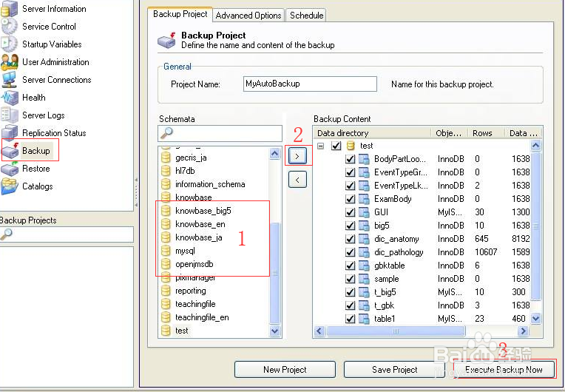Add schema with the right arrow button
Viewport: 565px width, 392px height.
tap(297, 156)
